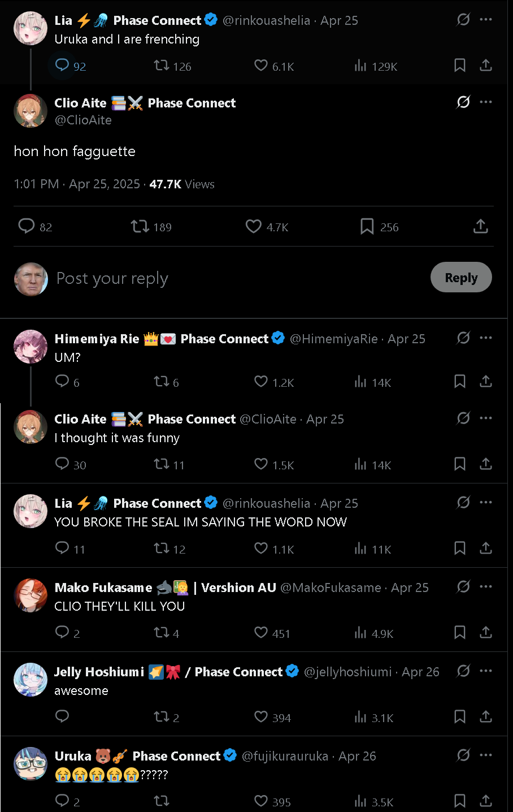The height and width of the screenshot is (812, 513).
Task: Type in the Post your reply field
Action: point(226,278)
